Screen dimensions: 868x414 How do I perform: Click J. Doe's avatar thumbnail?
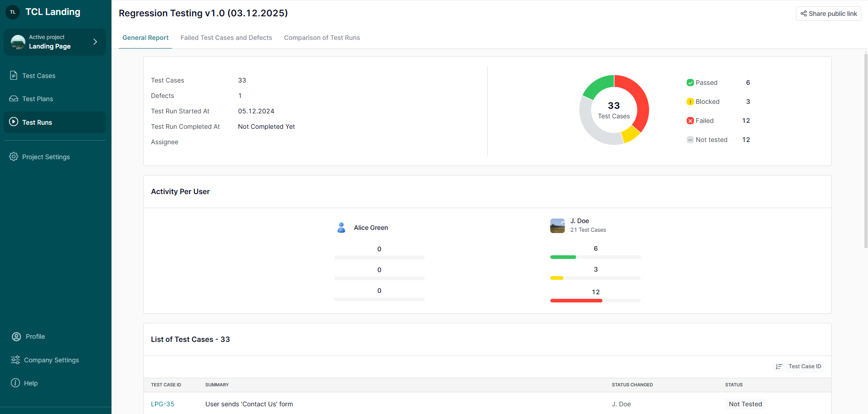click(558, 225)
